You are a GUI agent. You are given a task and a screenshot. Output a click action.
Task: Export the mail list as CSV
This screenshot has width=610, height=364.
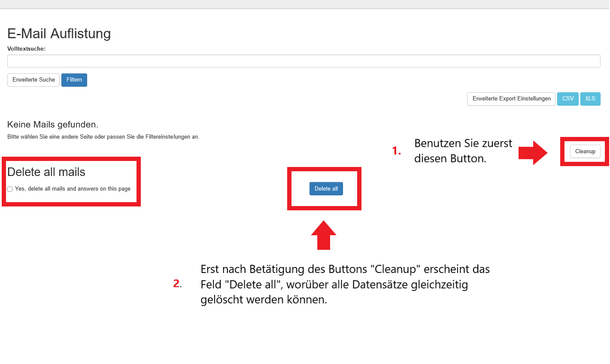click(568, 99)
